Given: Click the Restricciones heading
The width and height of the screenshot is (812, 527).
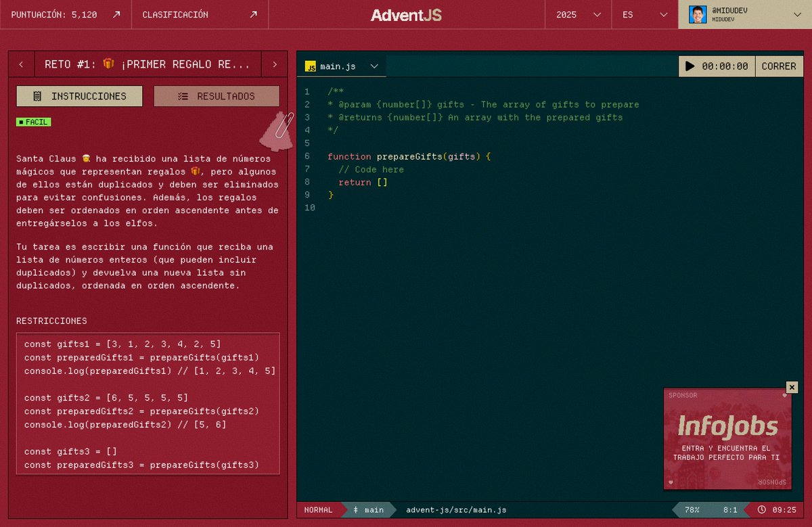Looking at the screenshot, I should click(x=51, y=321).
